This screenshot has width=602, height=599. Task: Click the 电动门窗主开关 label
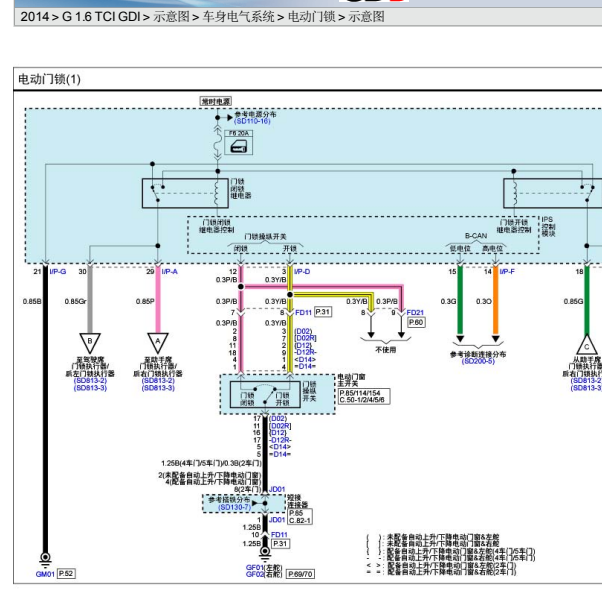pos(351,381)
